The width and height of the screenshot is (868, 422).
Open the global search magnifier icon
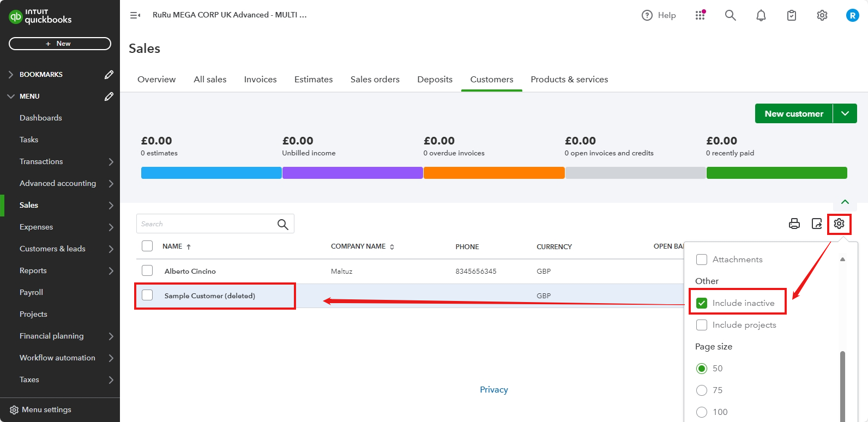(x=731, y=15)
